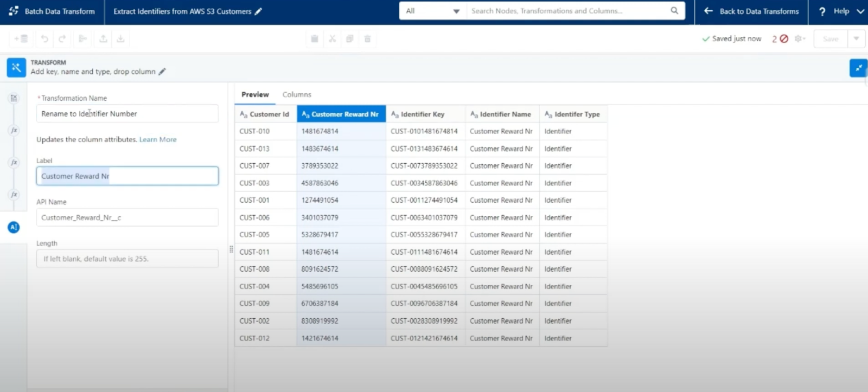Open the Learn More link
The width and height of the screenshot is (868, 392).
pyautogui.click(x=158, y=139)
